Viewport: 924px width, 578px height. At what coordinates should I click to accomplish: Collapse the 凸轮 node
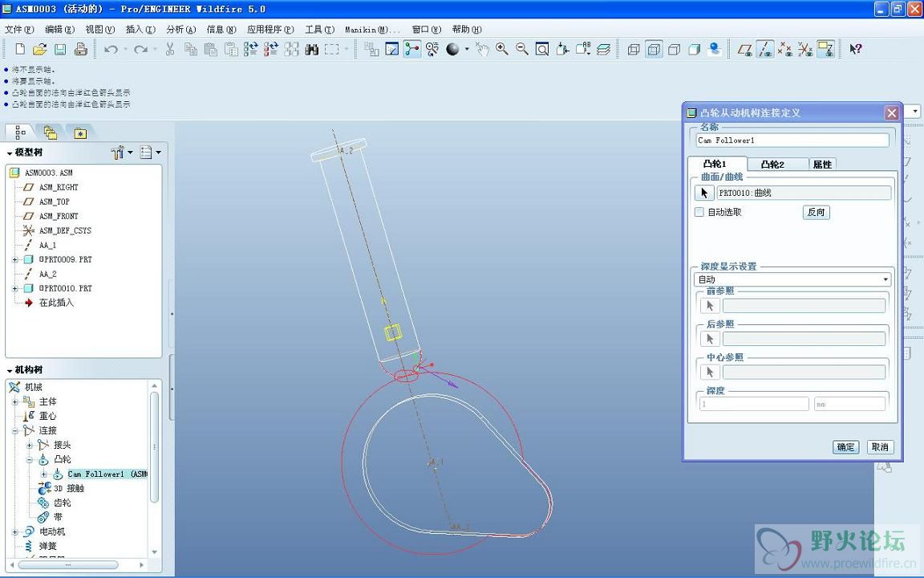click(x=30, y=459)
